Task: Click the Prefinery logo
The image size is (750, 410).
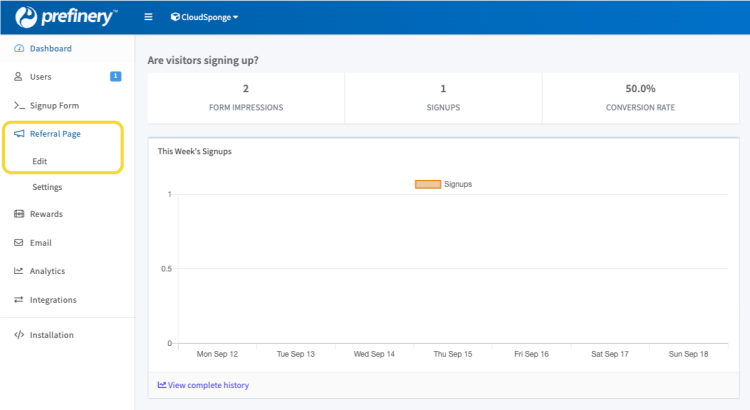Action: click(x=66, y=17)
